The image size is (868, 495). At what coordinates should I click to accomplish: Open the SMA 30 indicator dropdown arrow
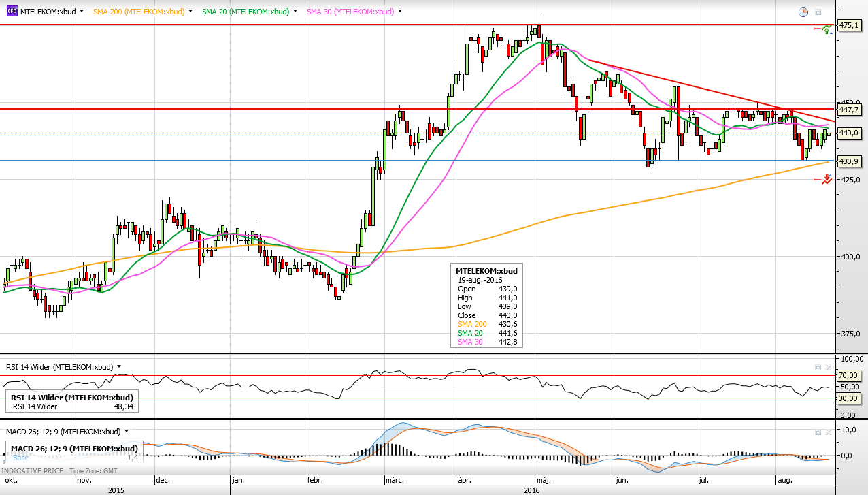[399, 12]
